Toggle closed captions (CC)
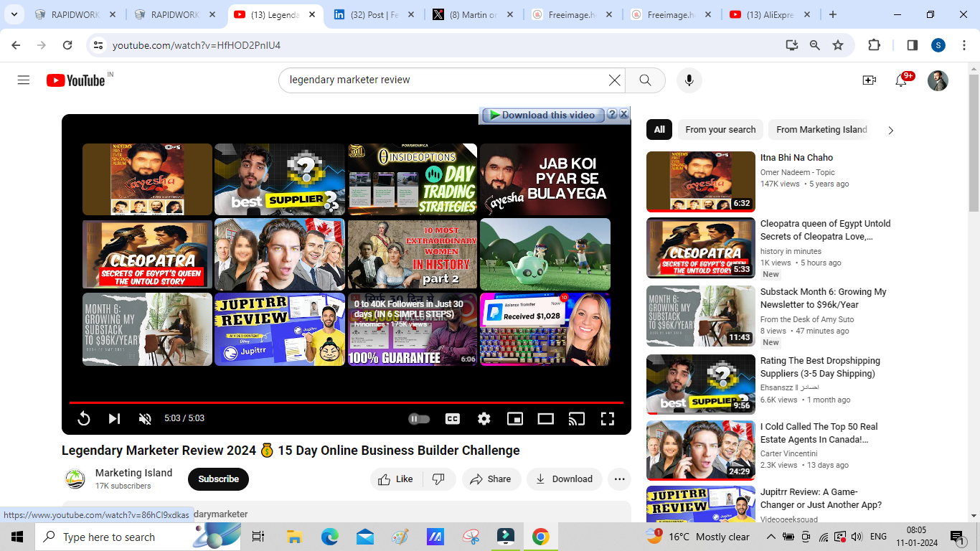980x551 pixels. [x=453, y=419]
